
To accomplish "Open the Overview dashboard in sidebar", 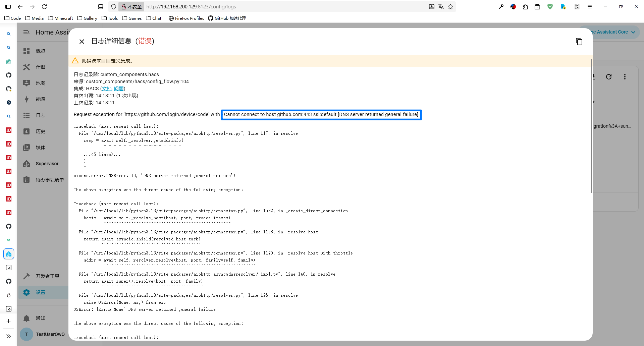I will point(40,51).
